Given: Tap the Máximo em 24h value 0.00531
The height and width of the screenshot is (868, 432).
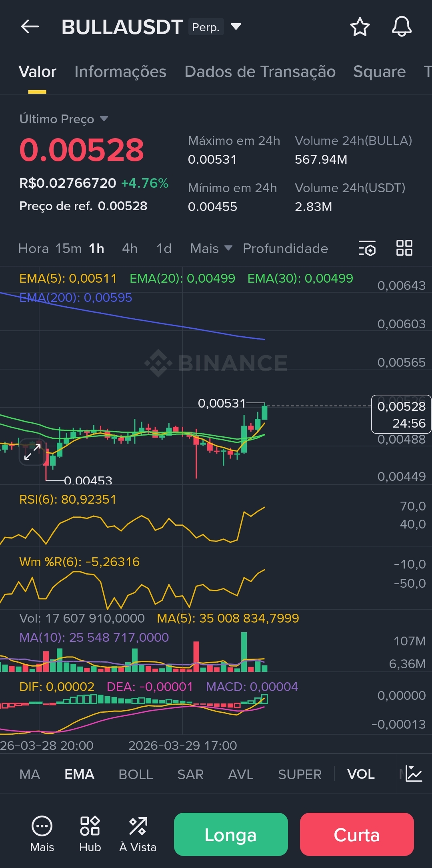Looking at the screenshot, I should 212,159.
